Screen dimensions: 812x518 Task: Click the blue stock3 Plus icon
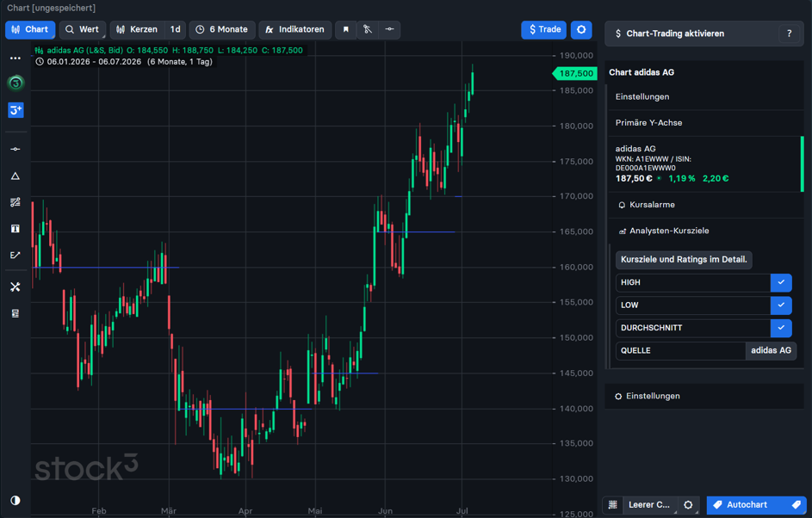[x=15, y=109]
